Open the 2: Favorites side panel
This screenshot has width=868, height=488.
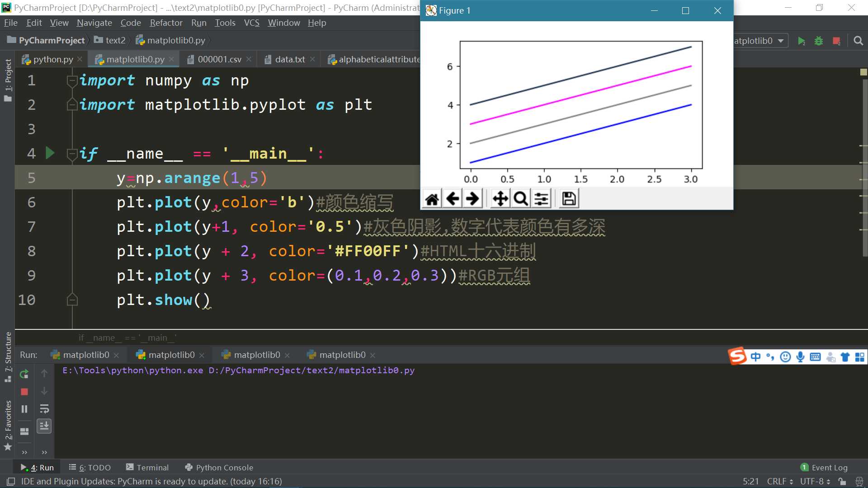pos(8,425)
